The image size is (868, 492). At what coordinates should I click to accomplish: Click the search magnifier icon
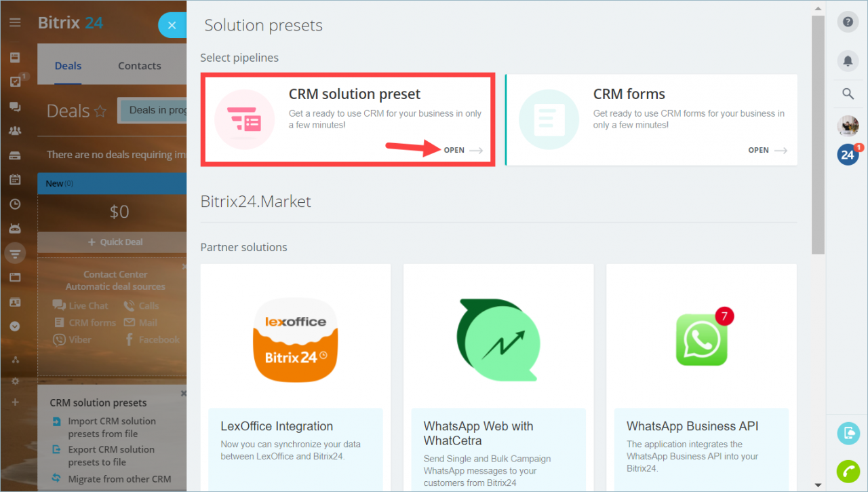848,94
